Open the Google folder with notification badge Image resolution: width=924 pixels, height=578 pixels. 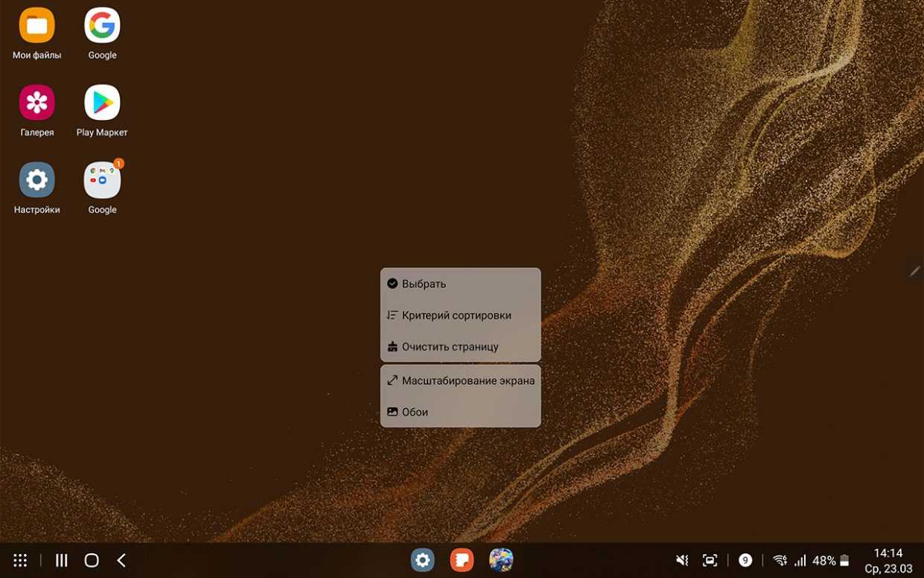(x=102, y=180)
